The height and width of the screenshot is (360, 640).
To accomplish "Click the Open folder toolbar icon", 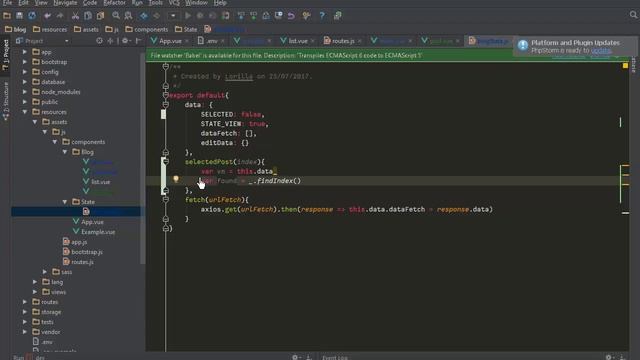I will click(7, 16).
